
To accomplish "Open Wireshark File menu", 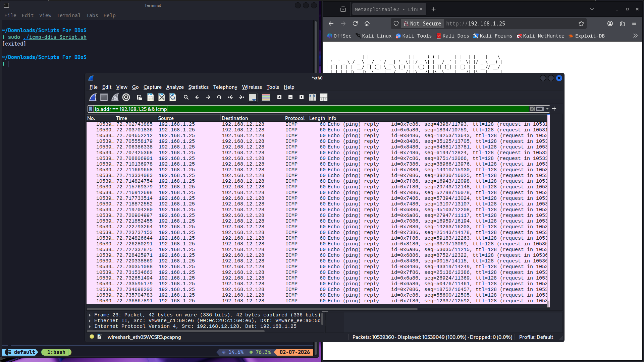I will [93, 87].
